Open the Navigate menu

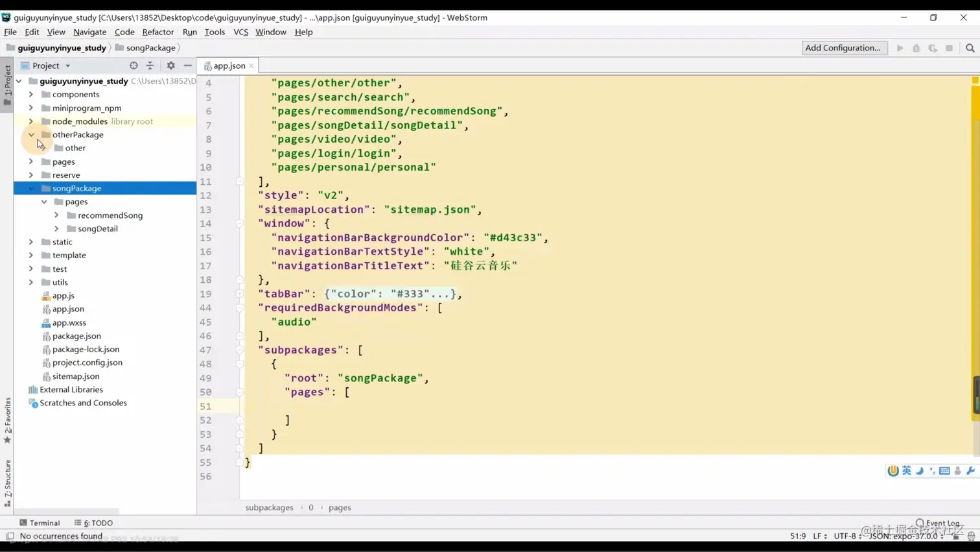[x=89, y=32]
